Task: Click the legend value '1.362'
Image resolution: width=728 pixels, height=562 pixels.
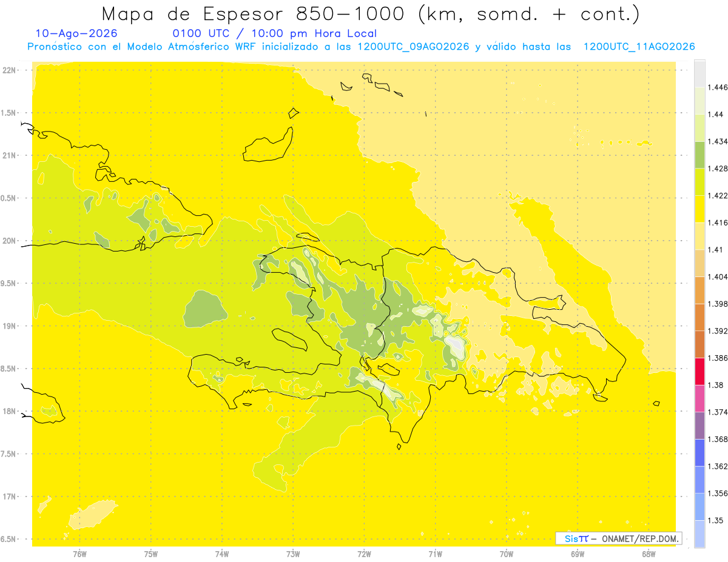Action: [x=718, y=466]
